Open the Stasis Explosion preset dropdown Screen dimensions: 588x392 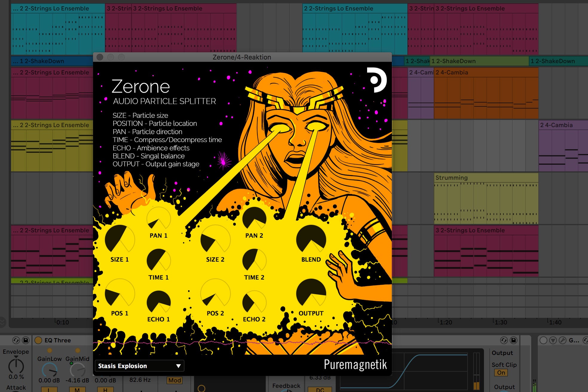[x=139, y=366]
